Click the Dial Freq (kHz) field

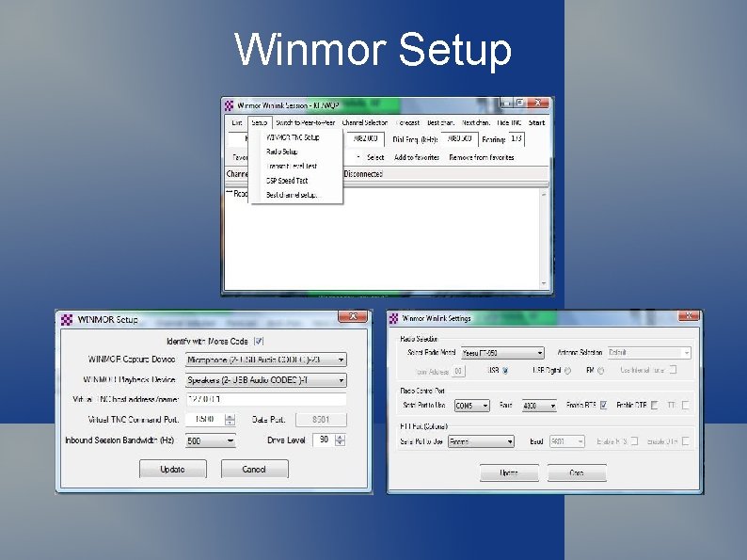pyautogui.click(x=459, y=138)
